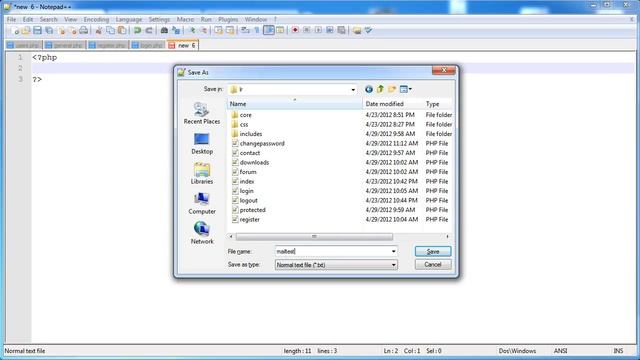The image size is (640, 360).
Task: Open the Edit menu
Action: 28,19
